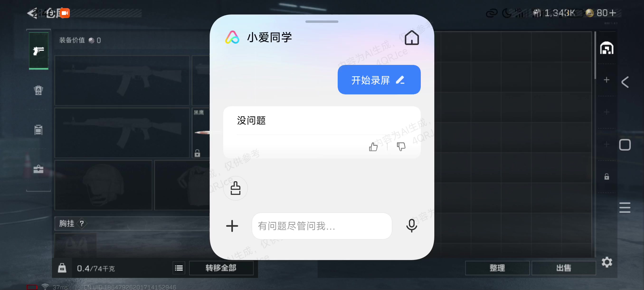Click the 整理 organize button

pyautogui.click(x=497, y=268)
